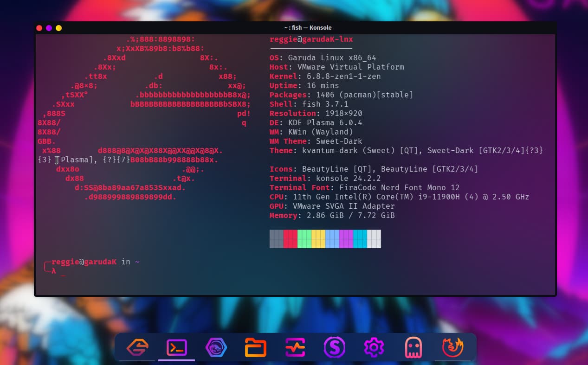Click the yellow color block in palette
The image size is (588, 365).
(318, 239)
